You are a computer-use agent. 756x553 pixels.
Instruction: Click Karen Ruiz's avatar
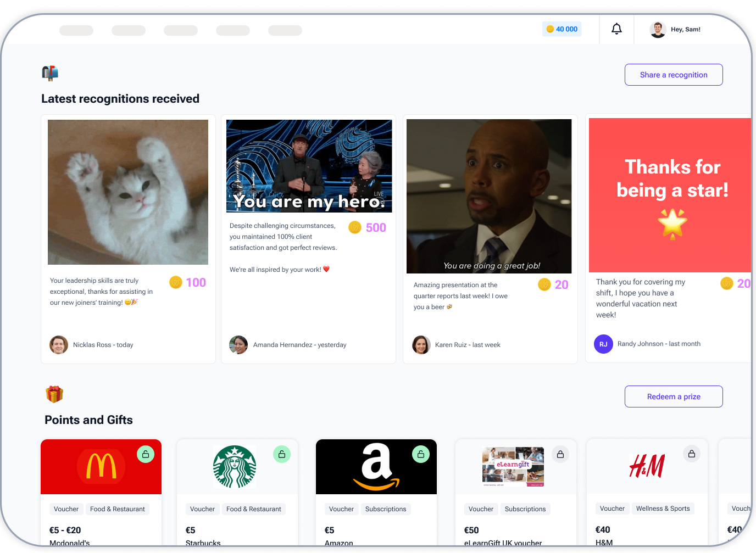point(421,345)
